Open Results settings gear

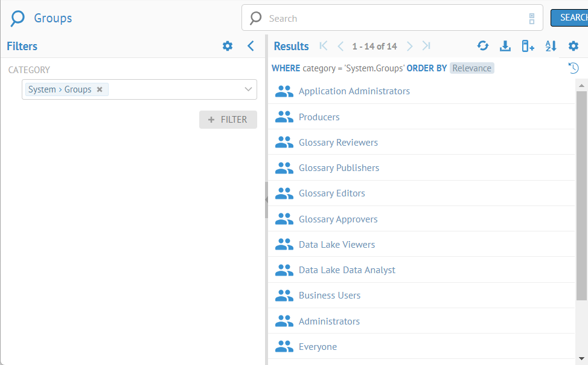point(574,46)
